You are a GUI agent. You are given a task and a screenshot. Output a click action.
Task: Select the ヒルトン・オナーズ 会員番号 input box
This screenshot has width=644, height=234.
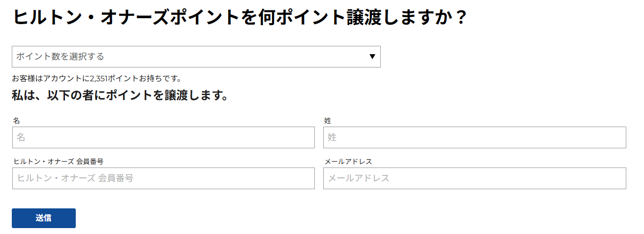pos(163,178)
